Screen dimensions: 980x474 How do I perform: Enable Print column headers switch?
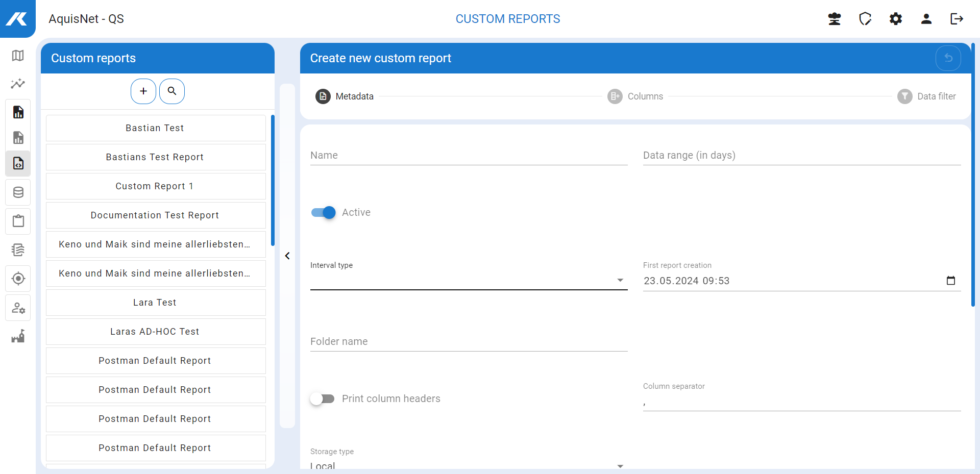coord(323,398)
